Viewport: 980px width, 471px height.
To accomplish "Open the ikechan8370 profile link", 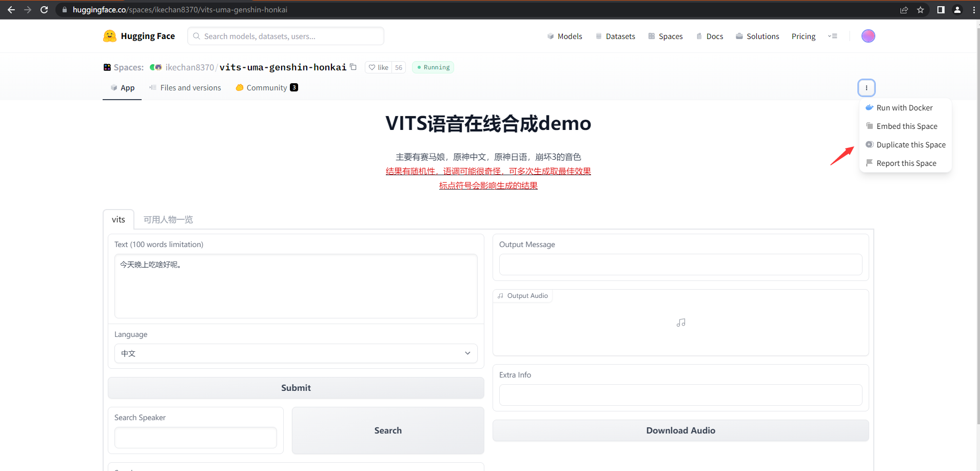I will (189, 67).
